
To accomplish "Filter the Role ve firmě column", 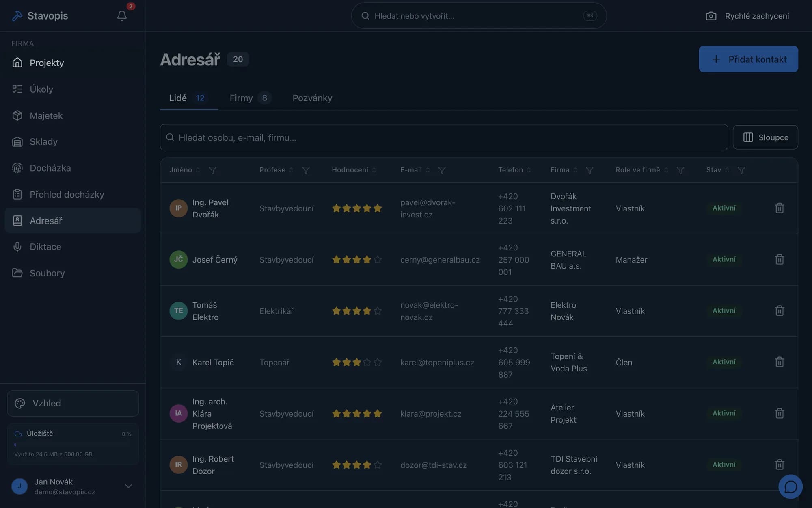I will click(x=680, y=170).
